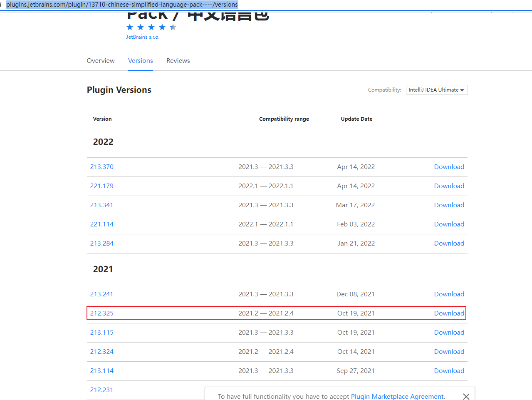Click the browser address bar URL
532x400 pixels.
pyautogui.click(x=122, y=5)
